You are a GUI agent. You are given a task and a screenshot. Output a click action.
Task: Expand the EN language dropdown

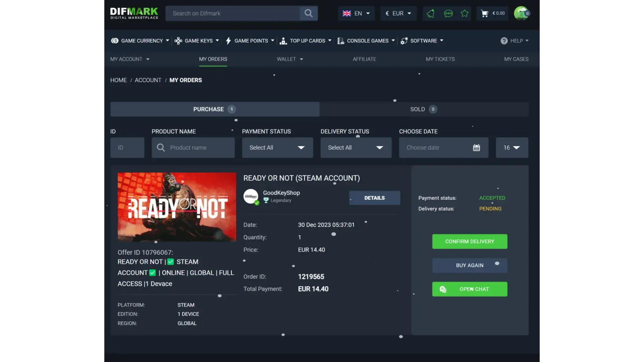[x=356, y=13]
